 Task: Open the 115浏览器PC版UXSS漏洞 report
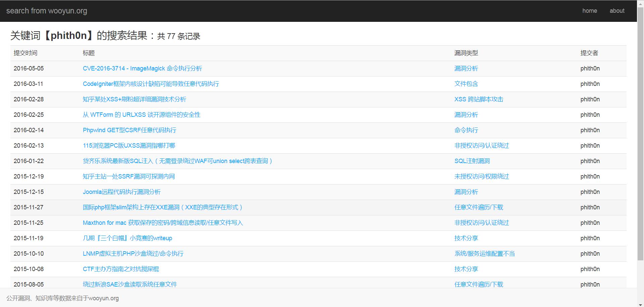tap(129, 146)
